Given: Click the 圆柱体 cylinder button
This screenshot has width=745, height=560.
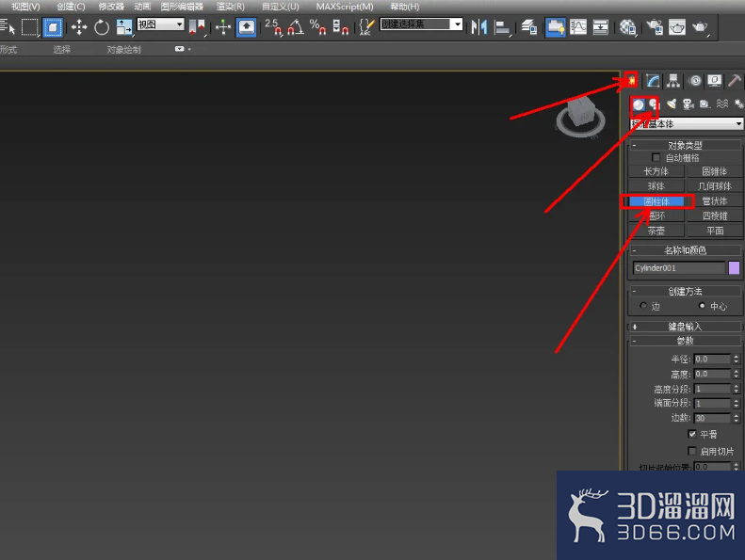Looking at the screenshot, I should [656, 201].
